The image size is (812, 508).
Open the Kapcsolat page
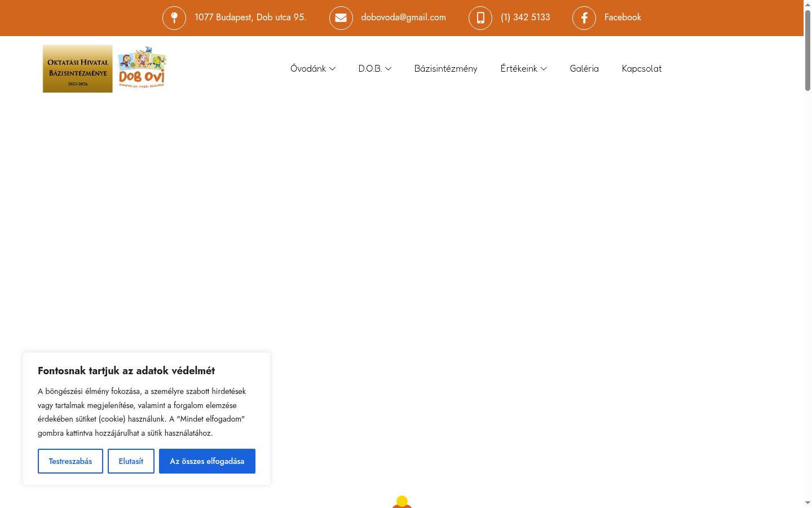click(642, 69)
